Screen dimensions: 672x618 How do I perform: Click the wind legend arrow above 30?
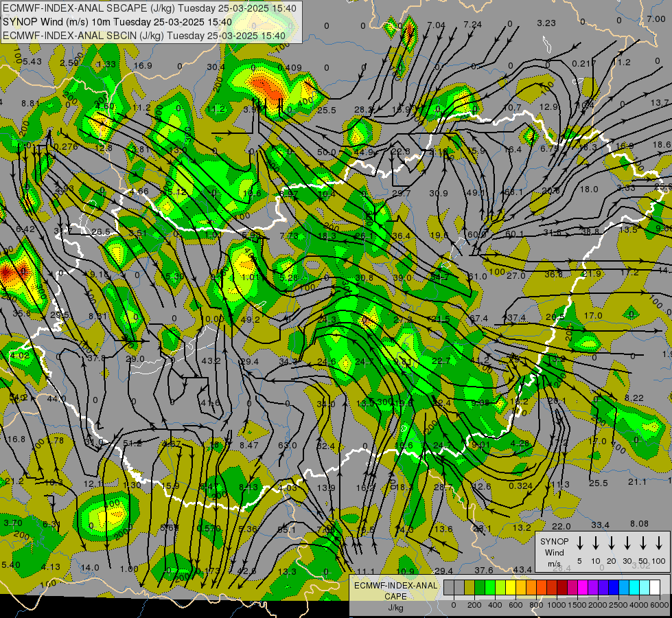coord(627,543)
